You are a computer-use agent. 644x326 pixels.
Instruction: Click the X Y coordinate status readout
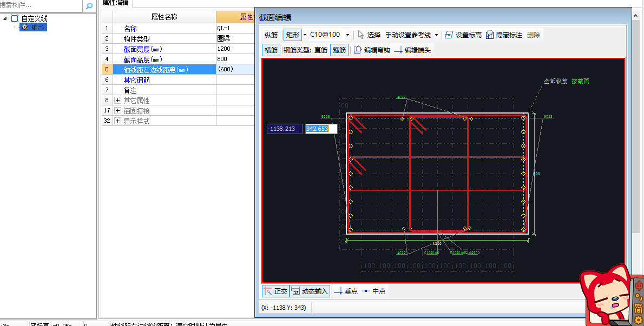[284, 308]
